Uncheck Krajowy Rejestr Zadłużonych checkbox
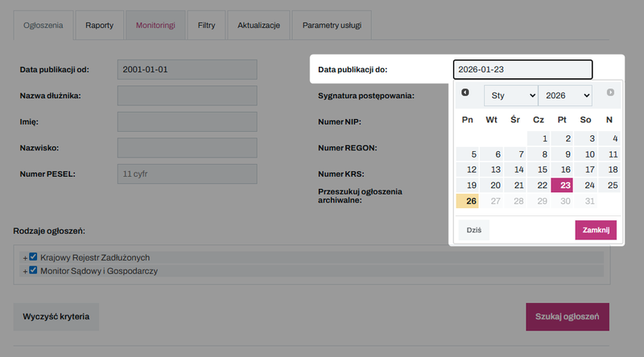644x357 pixels. [34, 257]
